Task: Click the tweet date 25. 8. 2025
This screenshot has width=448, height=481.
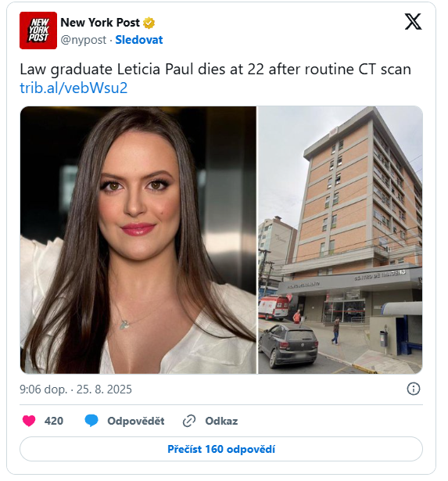Action: point(104,389)
